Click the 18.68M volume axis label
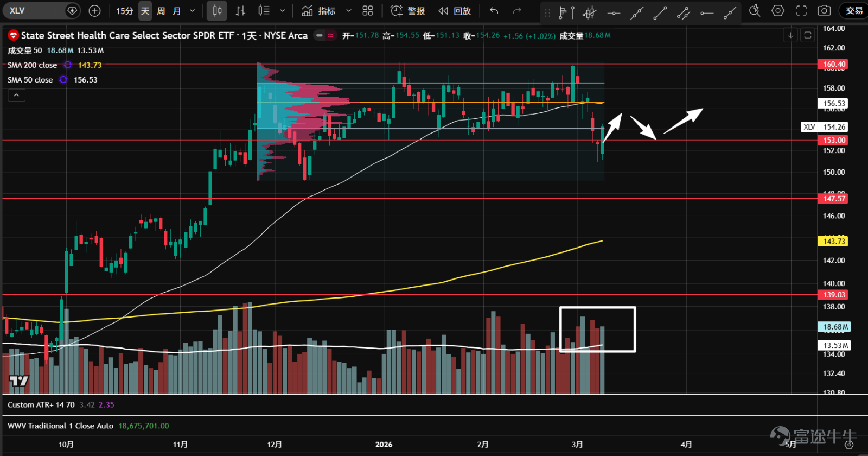Viewport: 868px width, 456px height. tap(834, 327)
